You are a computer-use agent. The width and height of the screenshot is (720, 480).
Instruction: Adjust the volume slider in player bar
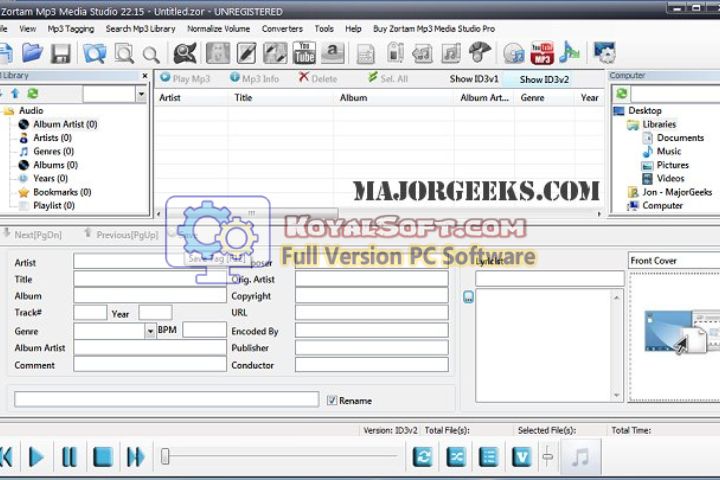(548, 457)
